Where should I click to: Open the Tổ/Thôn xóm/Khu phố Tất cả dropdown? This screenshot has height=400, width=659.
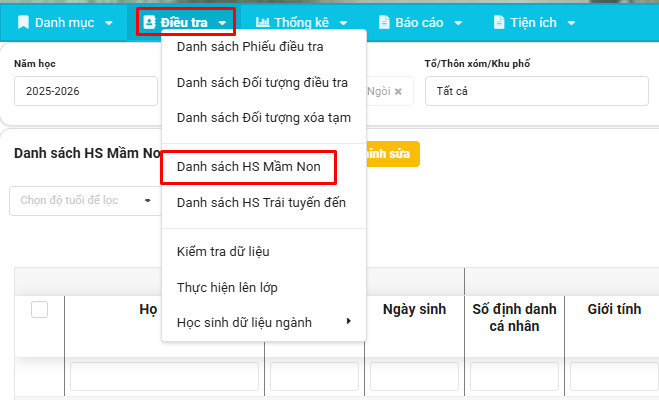[x=537, y=91]
